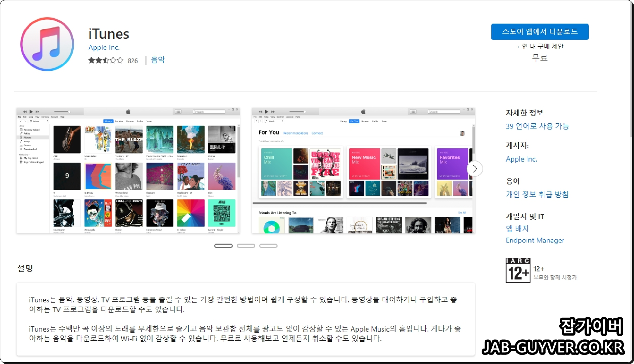The width and height of the screenshot is (634, 364).
Task: Click play icon in library screenshot
Action: pyautogui.click(x=31, y=112)
